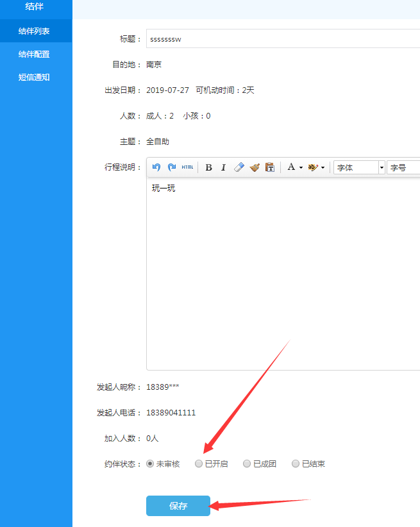Select the format painter brush icon

(255, 167)
